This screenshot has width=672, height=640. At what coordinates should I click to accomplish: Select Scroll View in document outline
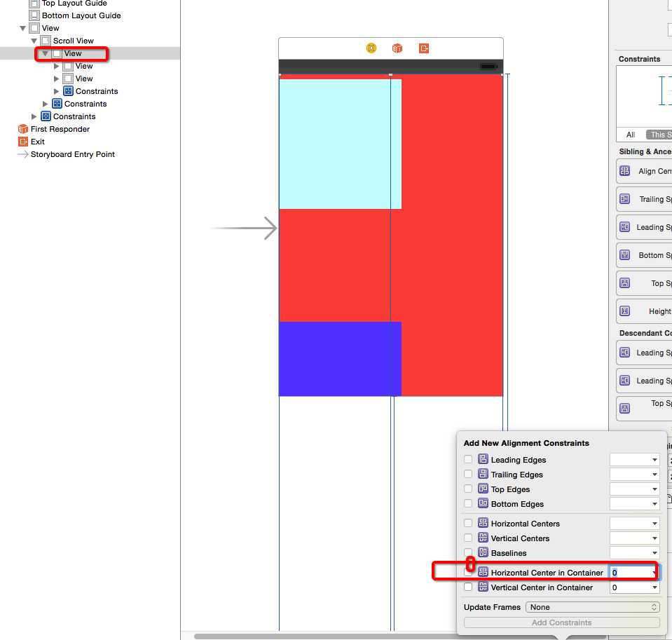tap(74, 41)
